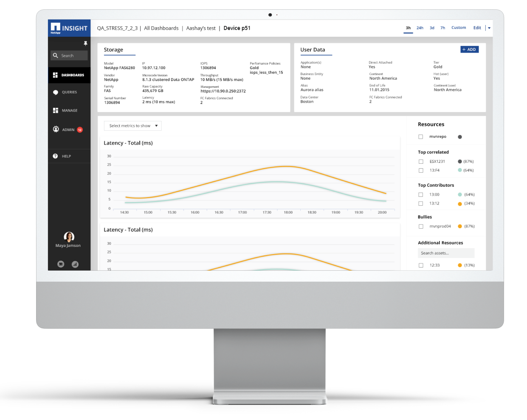This screenshot has height=420, width=527.
Task: Open the Select metrics to show dropdown
Action: (132, 126)
